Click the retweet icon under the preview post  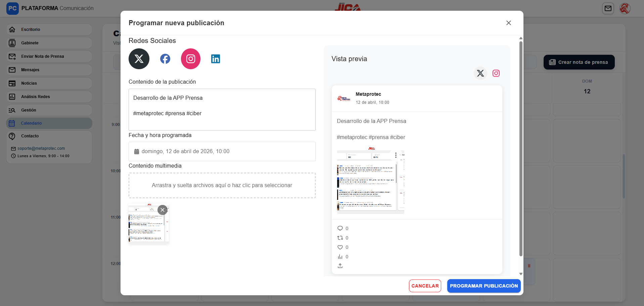tap(340, 237)
